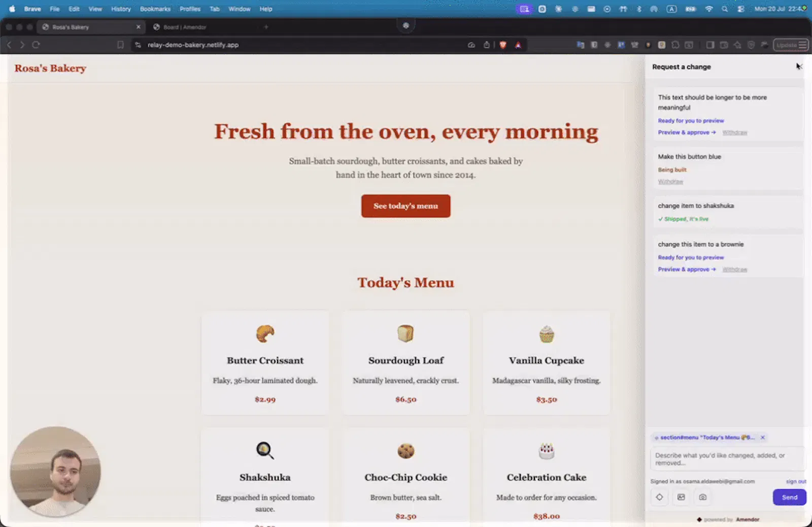The height and width of the screenshot is (527, 812).
Task: Open the Brave wallet icon
Action: point(724,45)
